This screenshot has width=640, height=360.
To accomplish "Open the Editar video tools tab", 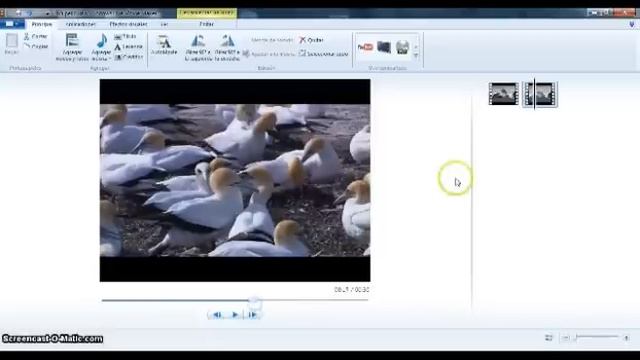I will click(x=207, y=24).
